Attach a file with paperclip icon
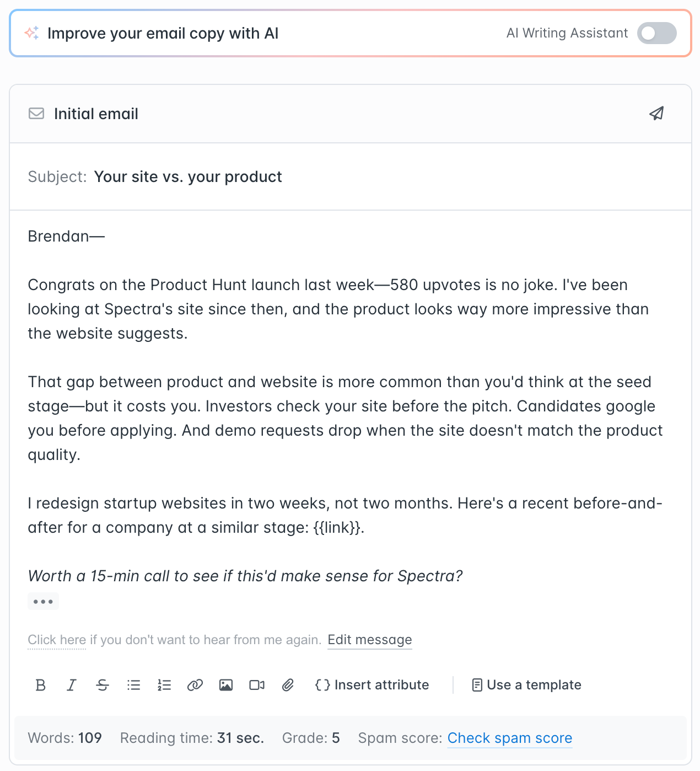The height and width of the screenshot is (771, 700). point(288,685)
